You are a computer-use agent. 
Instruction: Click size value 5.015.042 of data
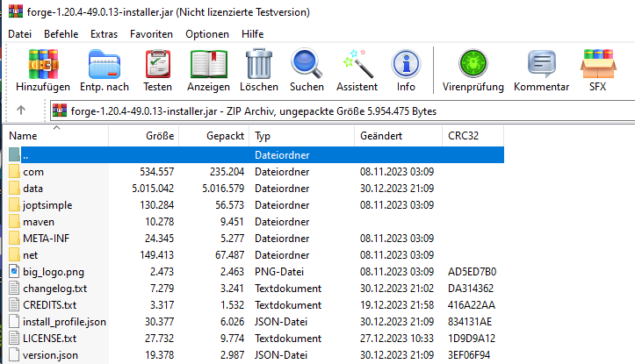(153, 189)
